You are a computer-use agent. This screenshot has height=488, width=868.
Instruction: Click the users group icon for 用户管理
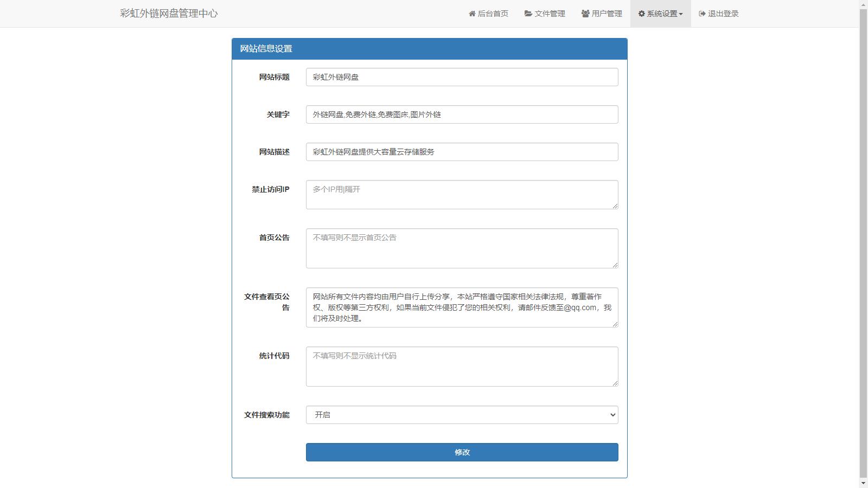[x=585, y=14]
